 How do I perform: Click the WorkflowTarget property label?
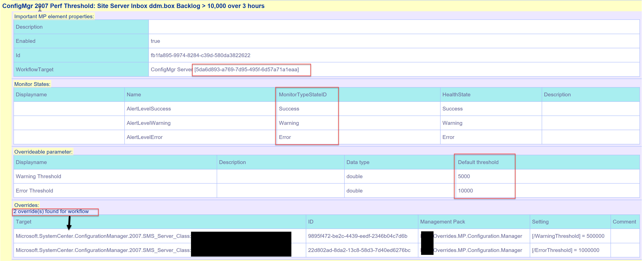point(34,69)
